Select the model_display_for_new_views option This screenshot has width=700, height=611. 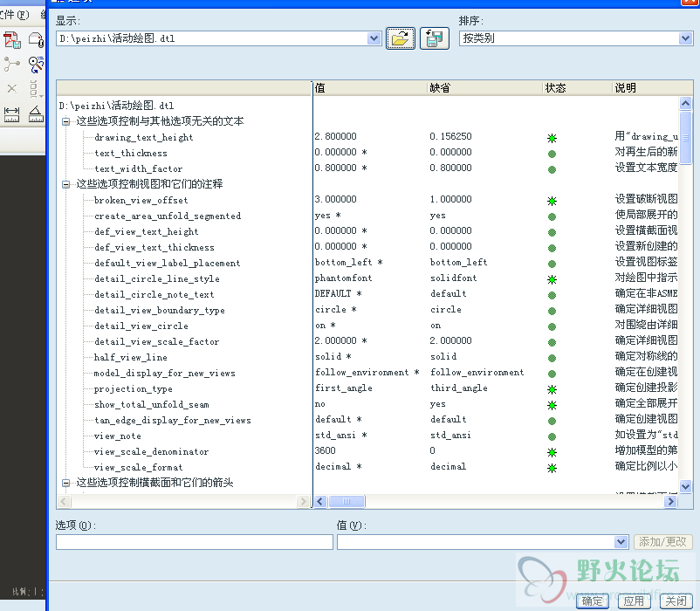click(x=164, y=373)
